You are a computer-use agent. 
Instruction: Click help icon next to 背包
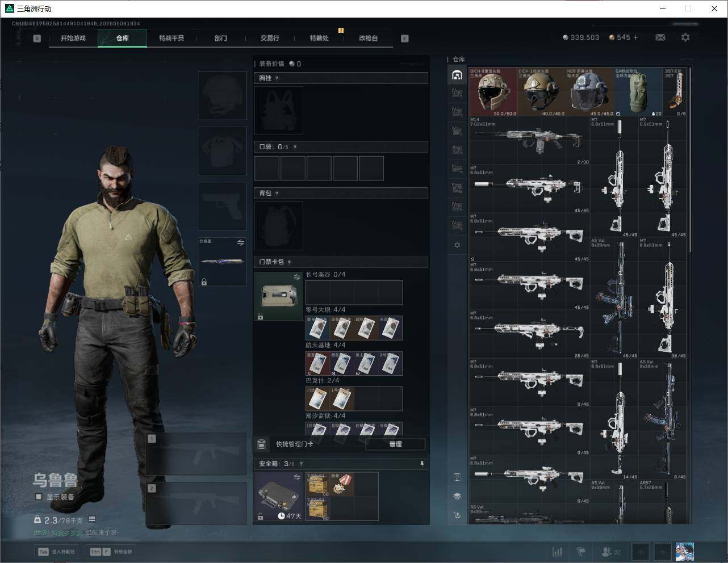click(277, 194)
